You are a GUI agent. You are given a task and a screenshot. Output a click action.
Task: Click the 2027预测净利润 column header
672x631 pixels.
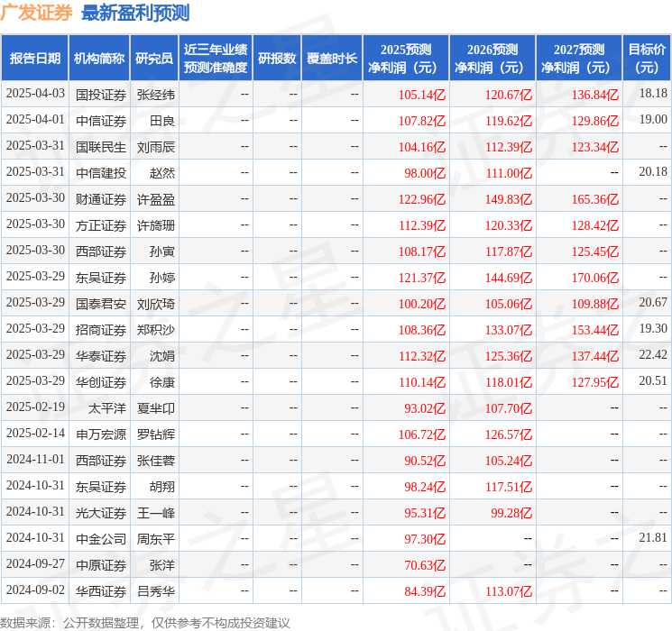pos(579,59)
